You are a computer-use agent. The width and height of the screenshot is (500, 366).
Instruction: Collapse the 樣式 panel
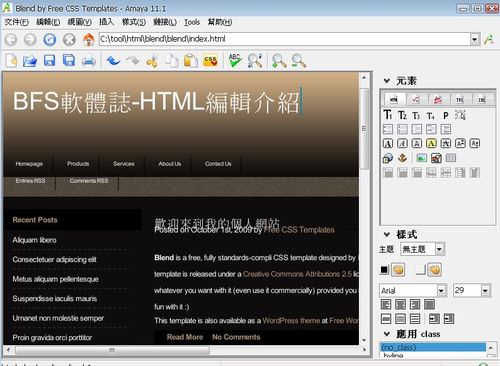point(387,234)
